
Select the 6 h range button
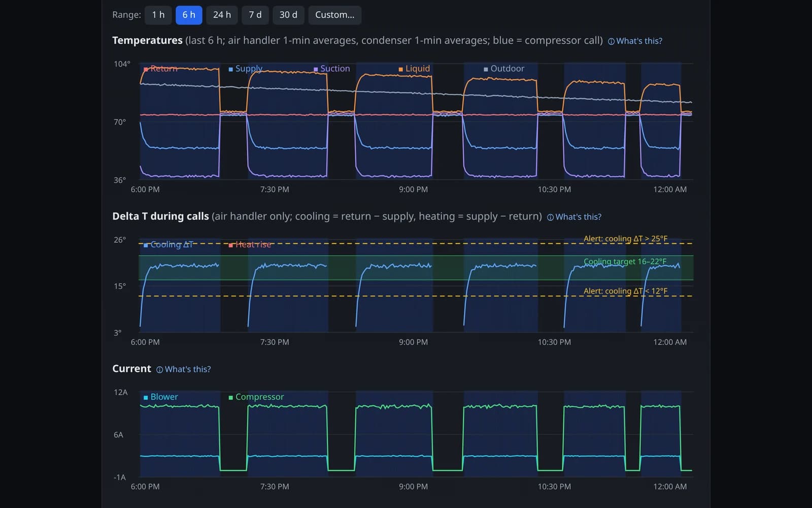pyautogui.click(x=189, y=15)
